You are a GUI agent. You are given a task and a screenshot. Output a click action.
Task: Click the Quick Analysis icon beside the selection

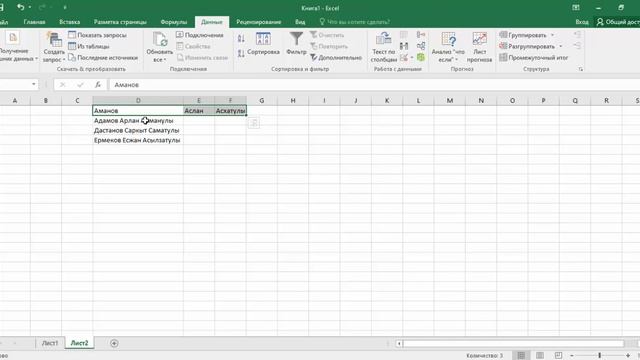point(253,122)
